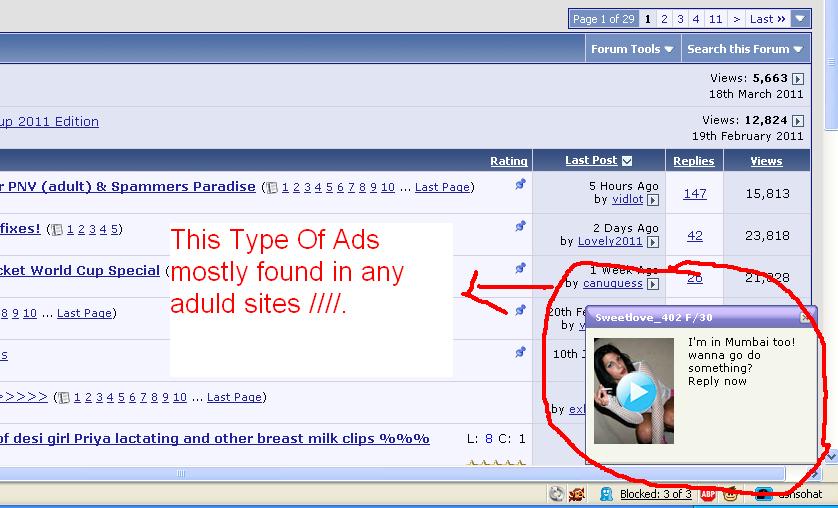Open page 10 of Spammers Paradise thread
Viewport: 838px width, 508px height.
(388, 187)
